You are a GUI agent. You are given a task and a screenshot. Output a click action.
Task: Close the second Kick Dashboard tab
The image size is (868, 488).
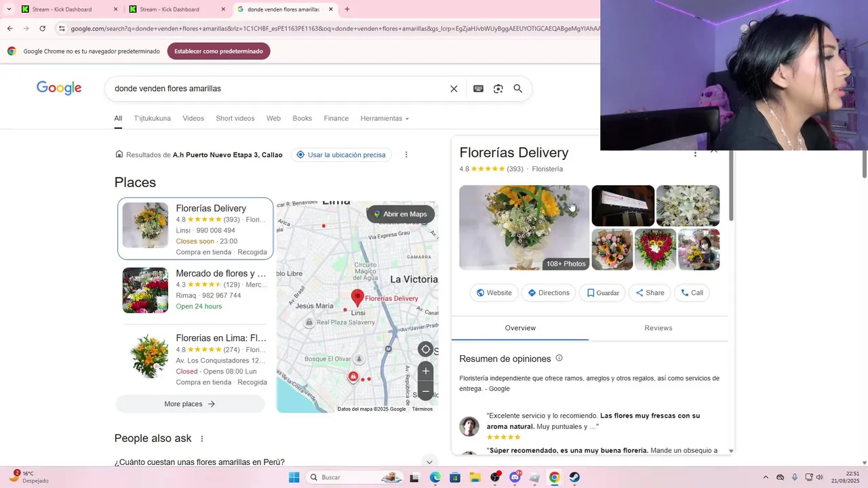[223, 9]
